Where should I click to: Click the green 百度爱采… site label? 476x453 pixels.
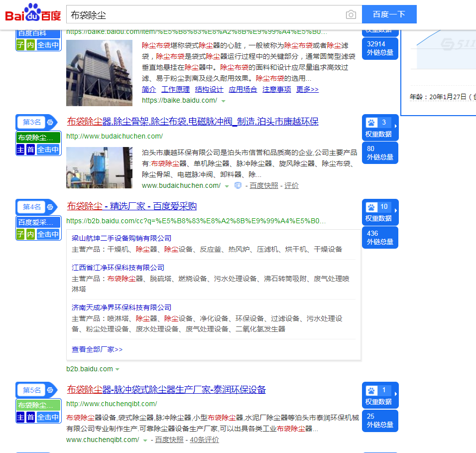38,222
